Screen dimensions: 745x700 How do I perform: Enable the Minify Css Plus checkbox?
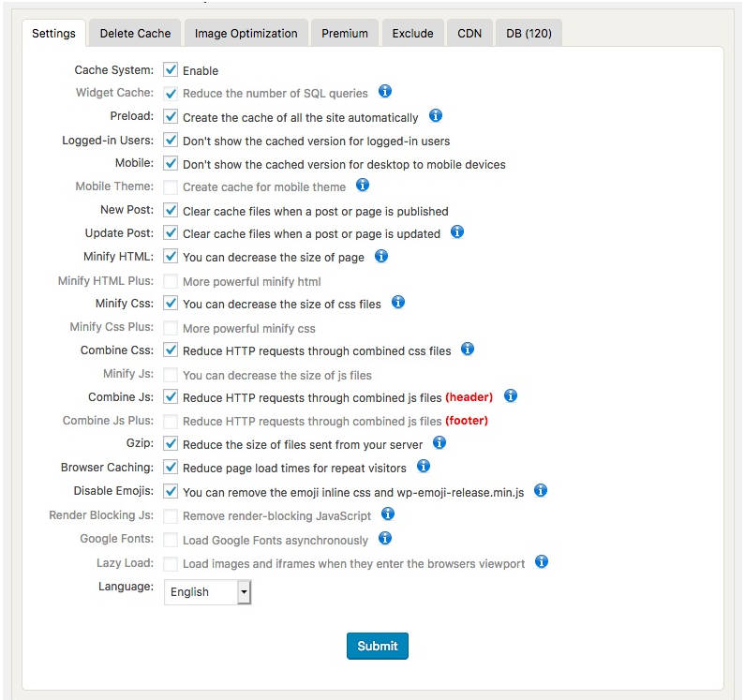(x=171, y=328)
